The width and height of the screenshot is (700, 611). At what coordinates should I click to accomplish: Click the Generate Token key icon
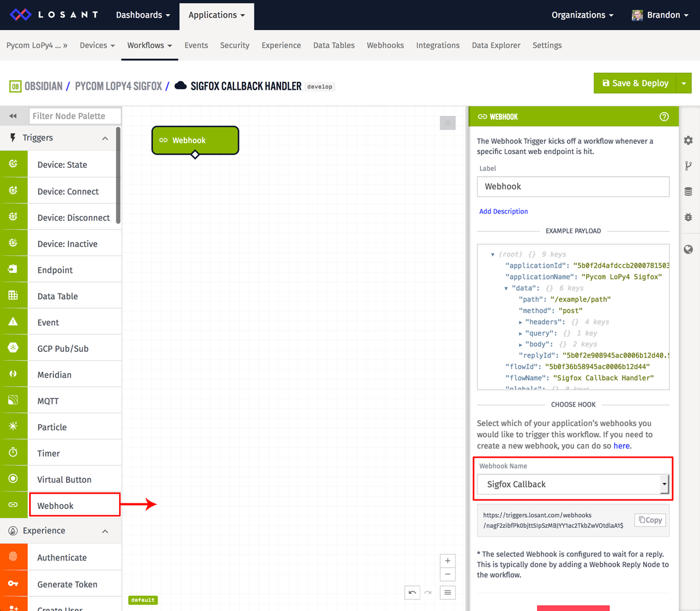pyautogui.click(x=13, y=584)
